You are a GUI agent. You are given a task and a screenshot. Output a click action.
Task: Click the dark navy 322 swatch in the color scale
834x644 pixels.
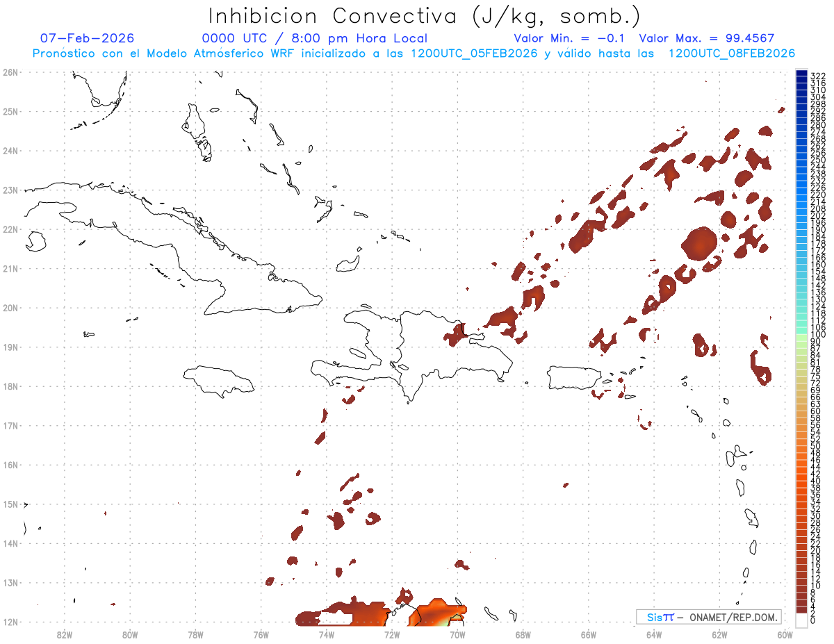(801, 74)
